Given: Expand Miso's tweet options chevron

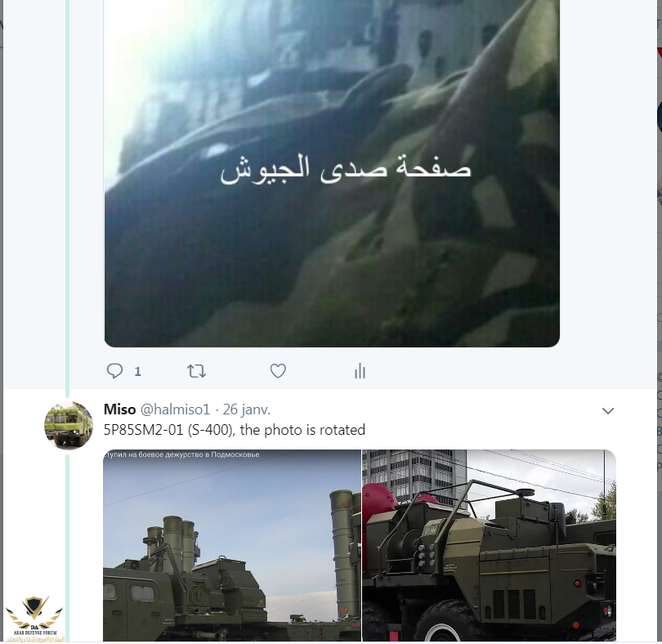Looking at the screenshot, I should coord(607,410).
